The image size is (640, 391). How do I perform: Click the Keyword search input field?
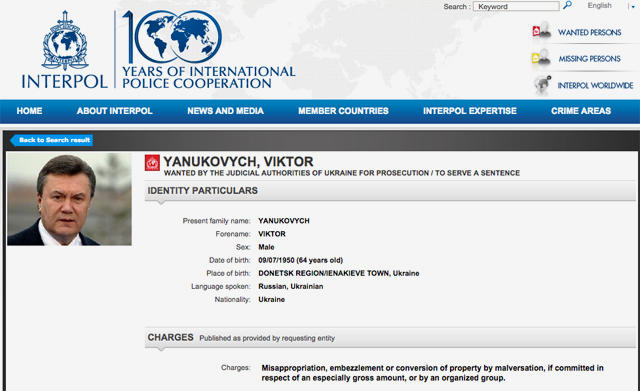(516, 6)
